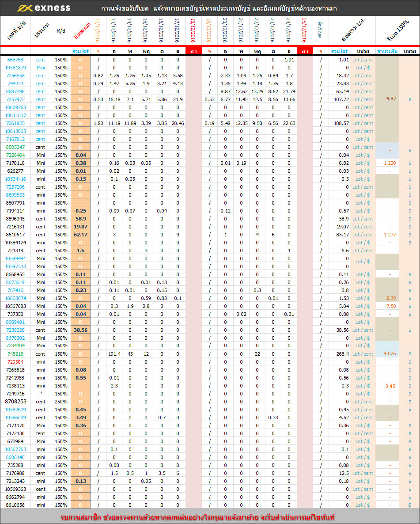The image size is (420, 524).
Task: Click account number 8610617
Action: [x=15, y=235]
